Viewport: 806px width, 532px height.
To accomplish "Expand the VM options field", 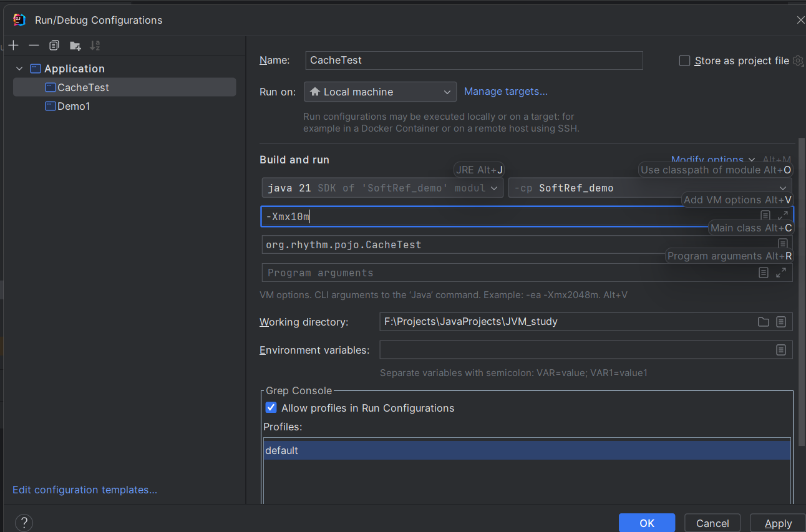I will tap(783, 216).
